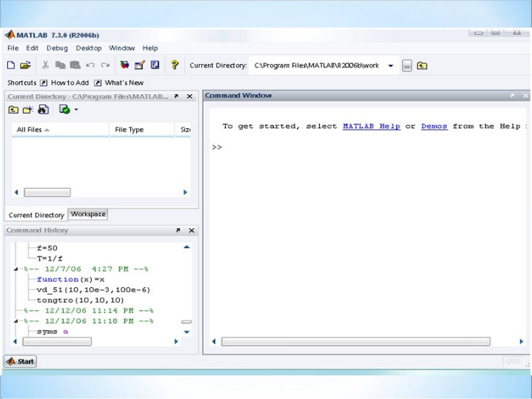532x399 pixels.
Task: Select history entry function(x)=x
Action: [71, 279]
